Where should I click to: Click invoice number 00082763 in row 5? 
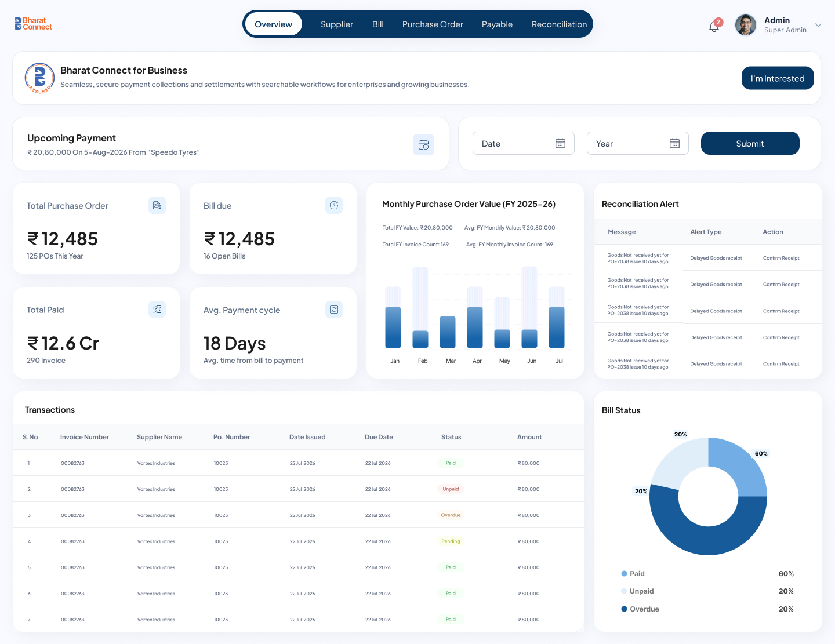coord(72,567)
